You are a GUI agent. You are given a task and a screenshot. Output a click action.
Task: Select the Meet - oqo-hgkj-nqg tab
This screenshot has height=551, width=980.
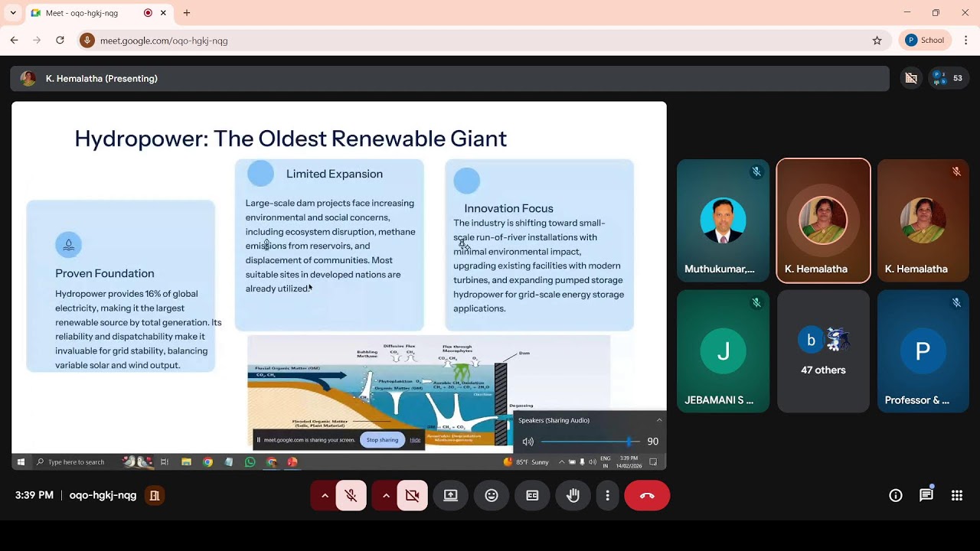98,13
